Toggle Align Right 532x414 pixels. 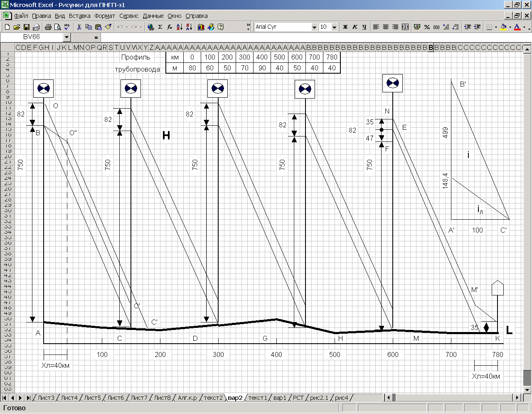coord(395,27)
